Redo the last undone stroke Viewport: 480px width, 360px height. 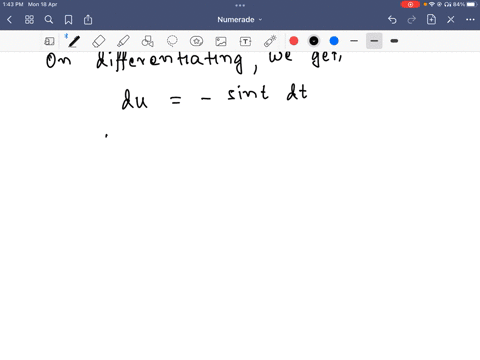[x=412, y=20]
